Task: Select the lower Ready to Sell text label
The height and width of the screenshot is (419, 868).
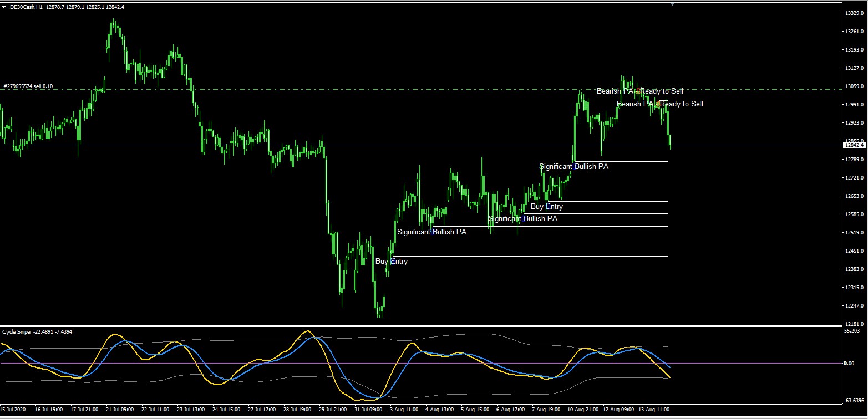Action: pyautogui.click(x=682, y=104)
